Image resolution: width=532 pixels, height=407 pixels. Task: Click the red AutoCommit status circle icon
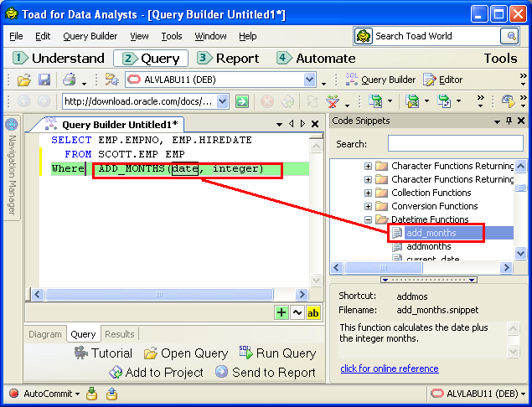(13, 394)
